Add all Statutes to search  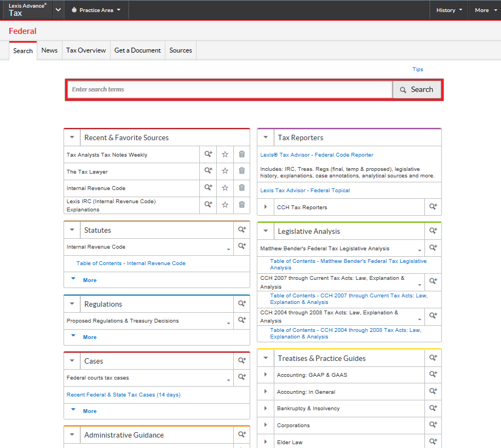[x=242, y=230]
